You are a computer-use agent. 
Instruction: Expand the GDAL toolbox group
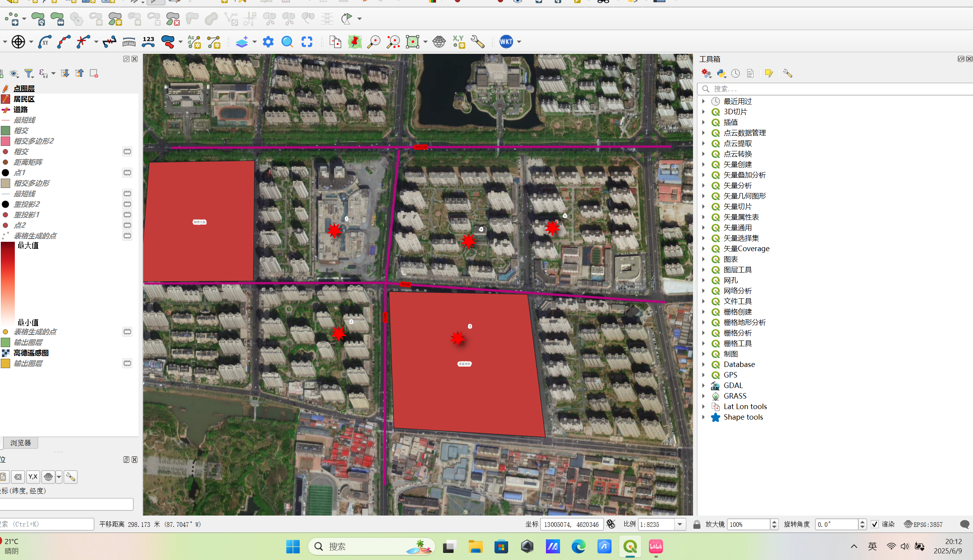pyautogui.click(x=704, y=385)
